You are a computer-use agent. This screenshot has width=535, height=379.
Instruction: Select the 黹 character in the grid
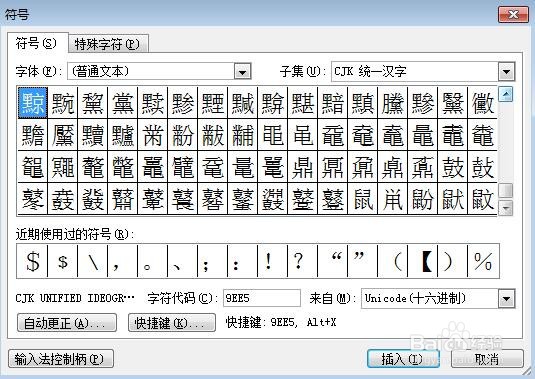click(x=153, y=135)
